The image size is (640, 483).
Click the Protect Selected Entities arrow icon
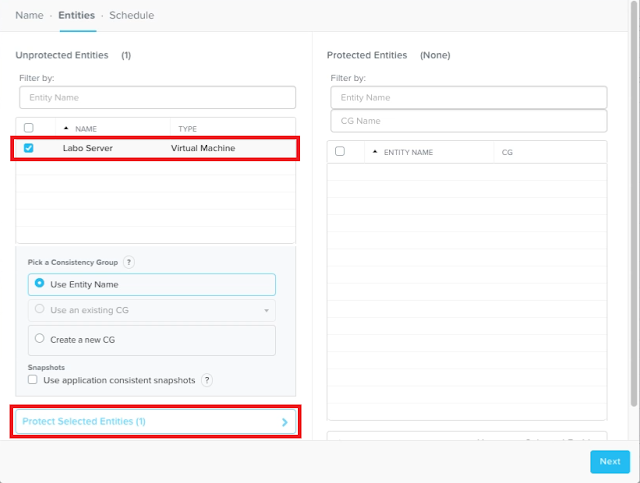pyautogui.click(x=284, y=422)
